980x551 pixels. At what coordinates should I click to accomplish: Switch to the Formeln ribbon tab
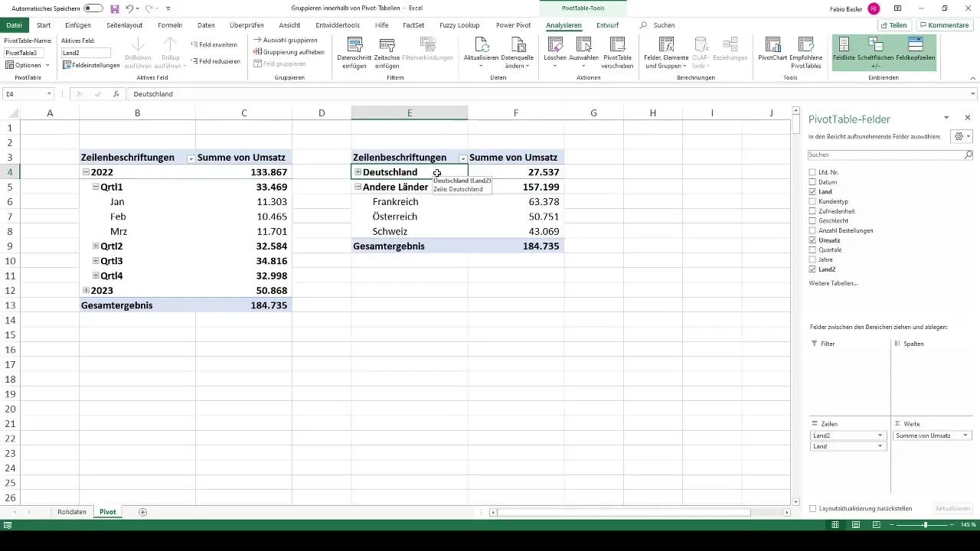pyautogui.click(x=170, y=25)
